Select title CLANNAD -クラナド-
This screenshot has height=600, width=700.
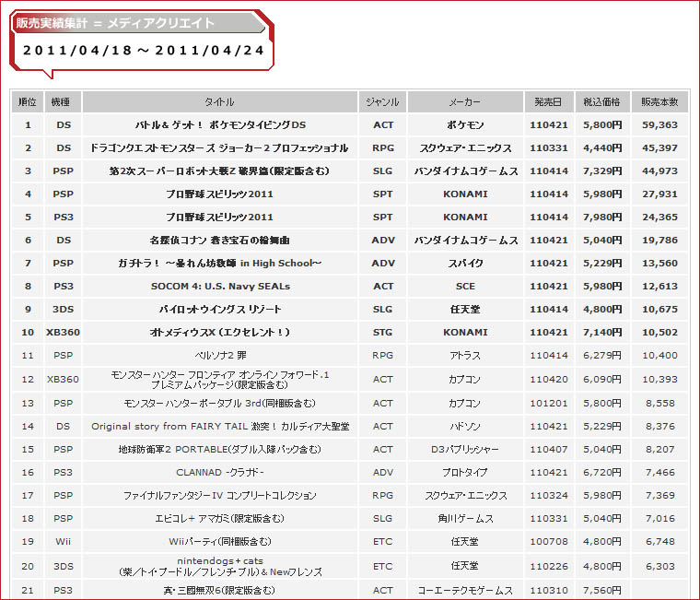click(220, 472)
